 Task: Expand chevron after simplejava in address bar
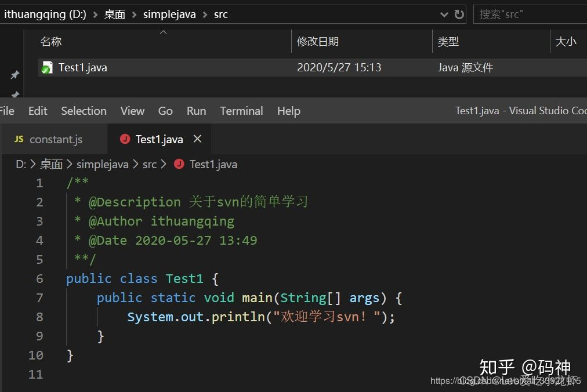(205, 14)
